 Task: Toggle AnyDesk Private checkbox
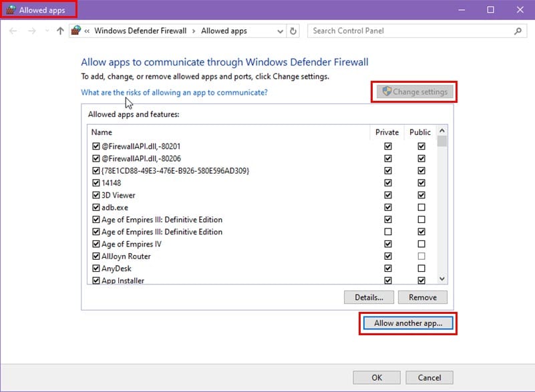(x=388, y=268)
